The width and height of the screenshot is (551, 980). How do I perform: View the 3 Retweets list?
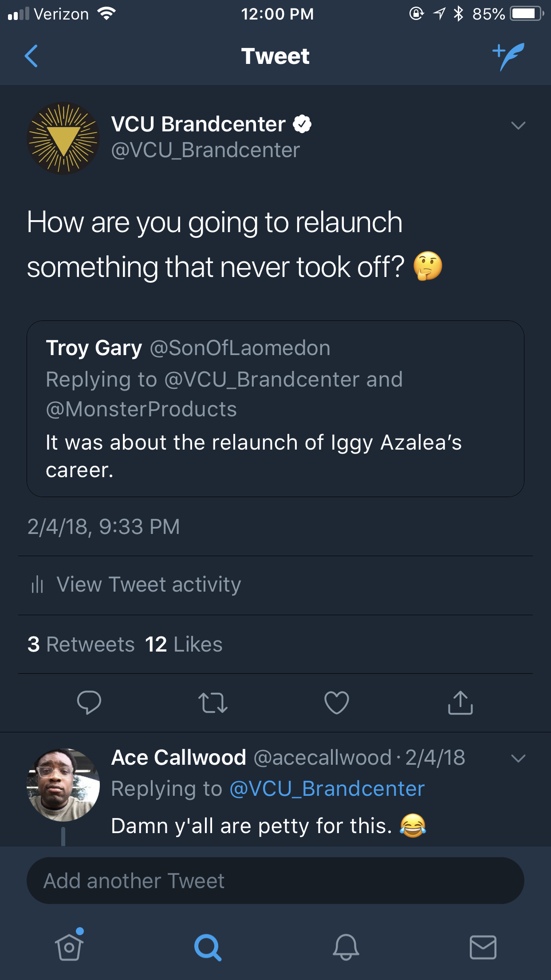pyautogui.click(x=81, y=644)
